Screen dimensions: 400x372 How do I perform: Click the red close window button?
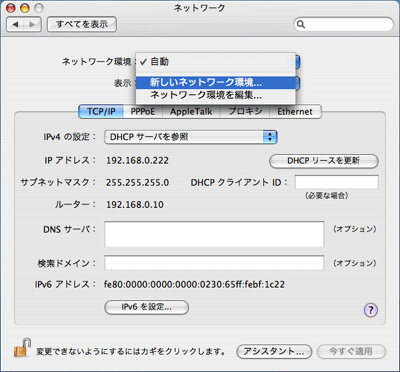tap(11, 8)
